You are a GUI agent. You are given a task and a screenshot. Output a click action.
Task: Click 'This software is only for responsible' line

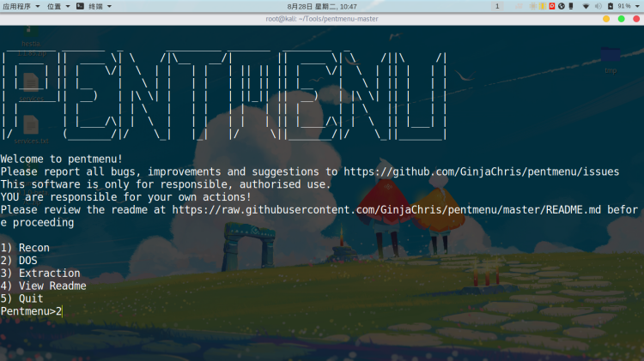(x=166, y=184)
